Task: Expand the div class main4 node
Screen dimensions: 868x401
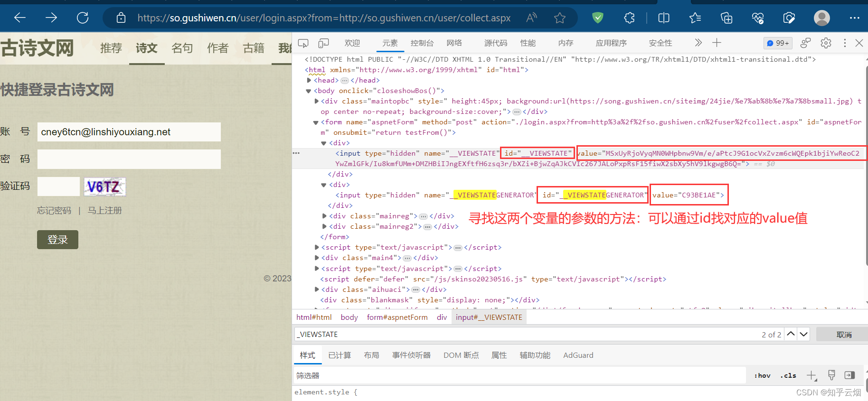Action: tap(317, 258)
